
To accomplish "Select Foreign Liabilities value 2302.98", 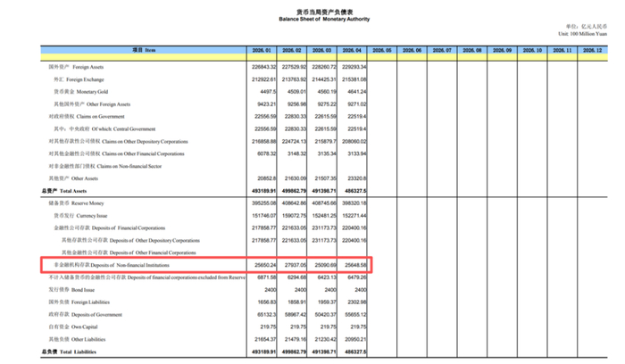I will pos(357,302).
